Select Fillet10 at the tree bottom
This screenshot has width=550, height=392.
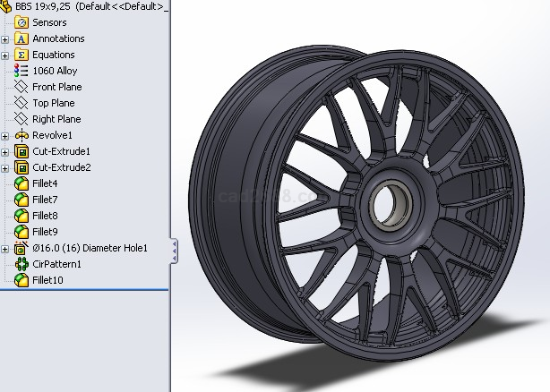point(47,280)
